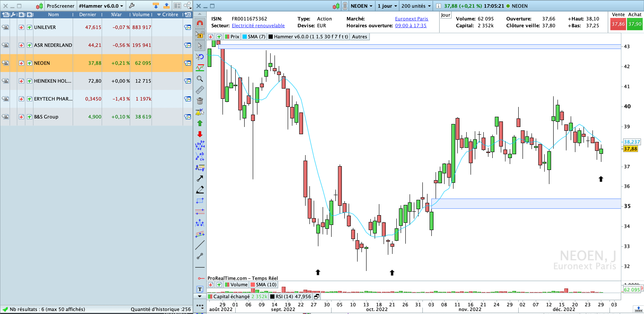
Task: Click the trash delete-objects tool
Action: (200, 101)
